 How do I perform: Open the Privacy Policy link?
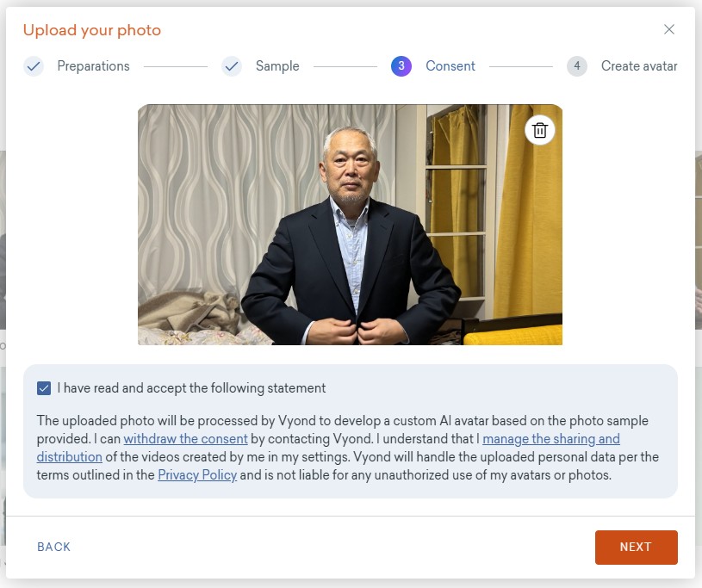pyautogui.click(x=197, y=475)
